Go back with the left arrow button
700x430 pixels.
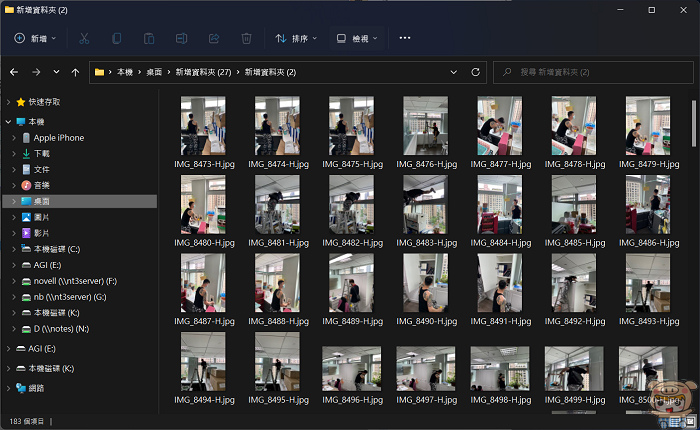(14, 72)
